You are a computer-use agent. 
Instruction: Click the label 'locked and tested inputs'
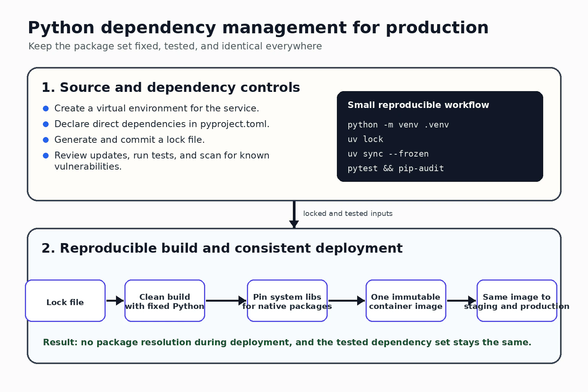(348, 214)
